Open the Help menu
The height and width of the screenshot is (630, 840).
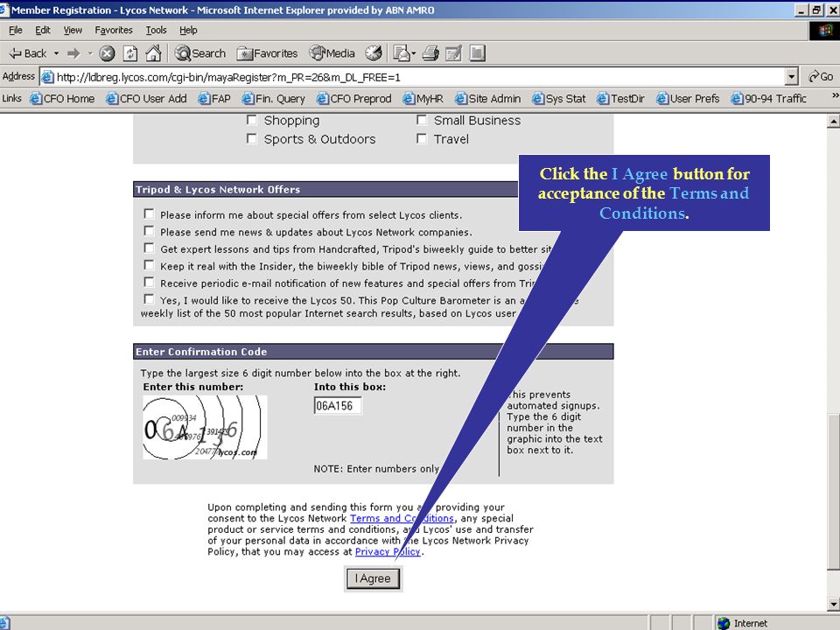(188, 30)
